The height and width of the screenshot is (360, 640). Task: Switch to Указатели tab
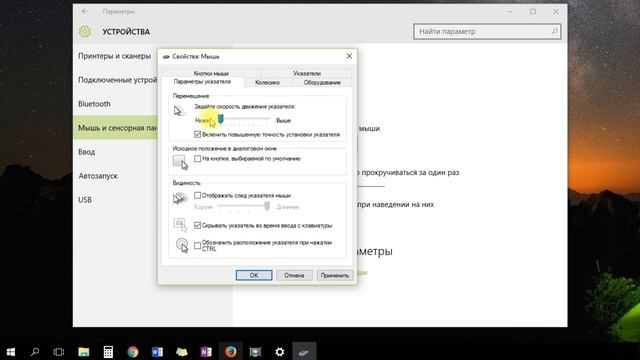click(x=307, y=73)
